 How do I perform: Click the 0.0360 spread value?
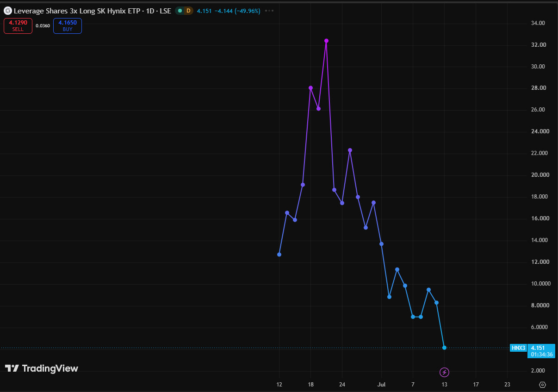pos(43,26)
